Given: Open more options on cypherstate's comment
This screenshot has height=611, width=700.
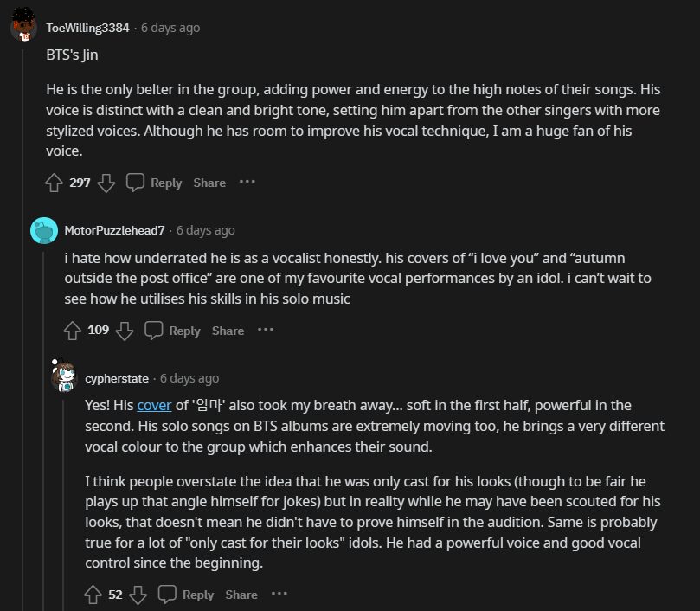Looking at the screenshot, I should (279, 594).
